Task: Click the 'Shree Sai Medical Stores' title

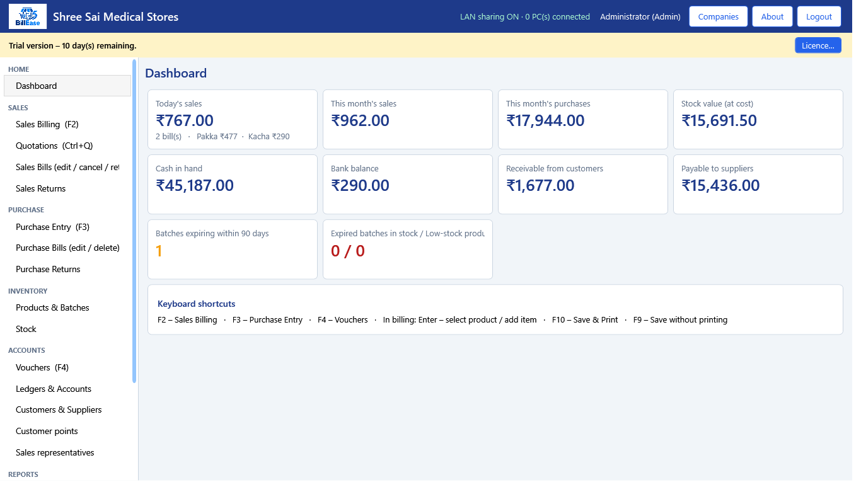Action: pos(115,17)
